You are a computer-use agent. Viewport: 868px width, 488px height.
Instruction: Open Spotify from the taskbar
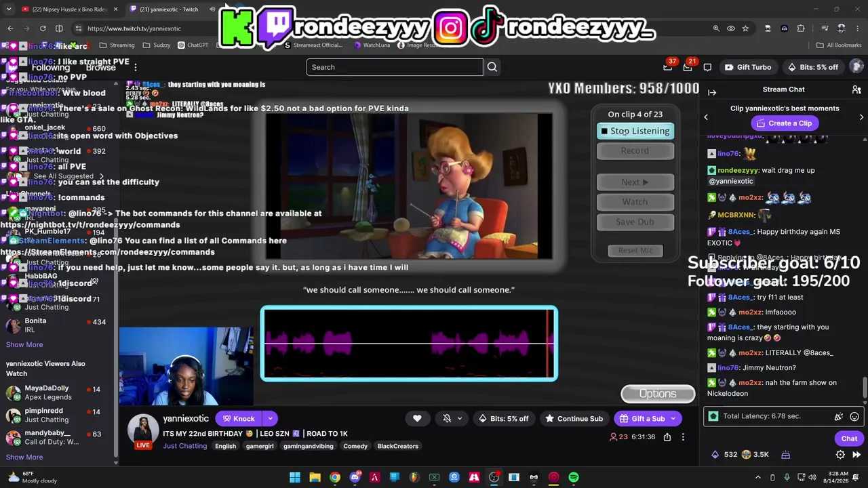tap(574, 477)
